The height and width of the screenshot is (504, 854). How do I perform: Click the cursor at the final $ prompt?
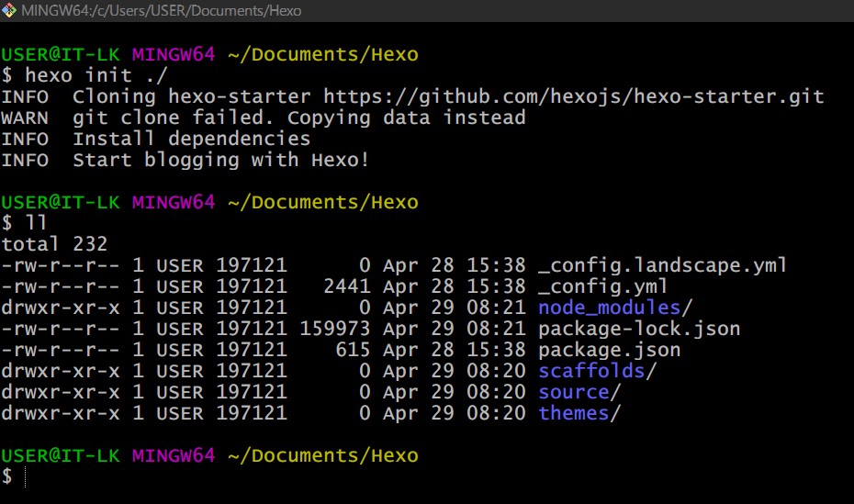coord(25,476)
